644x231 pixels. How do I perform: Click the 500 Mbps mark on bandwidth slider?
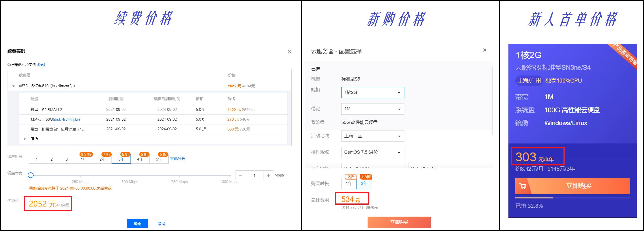130,175
